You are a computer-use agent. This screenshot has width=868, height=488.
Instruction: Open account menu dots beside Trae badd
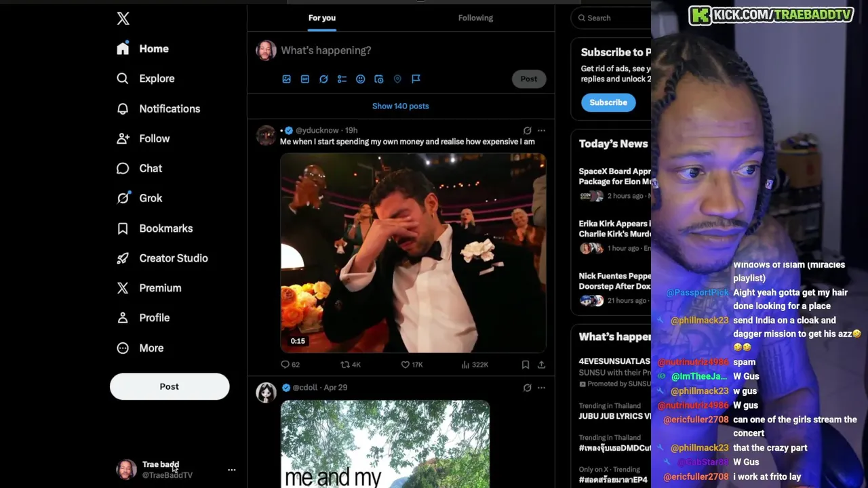(x=231, y=470)
